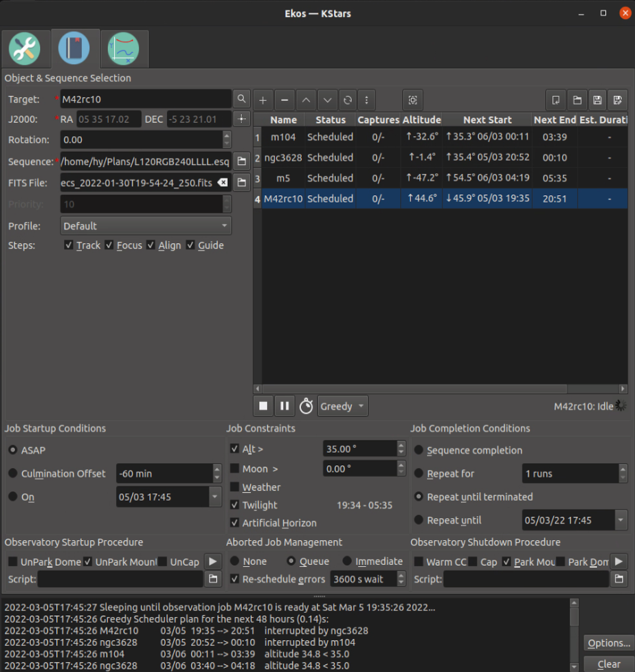This screenshot has height=672, width=635.
Task: Click into the Target name field
Action: (x=146, y=99)
